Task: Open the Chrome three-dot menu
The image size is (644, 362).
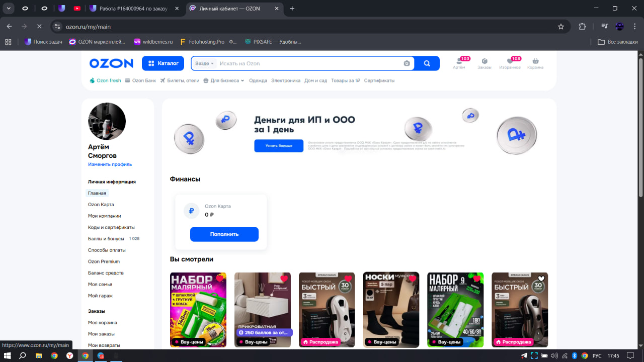Action: 634,27
